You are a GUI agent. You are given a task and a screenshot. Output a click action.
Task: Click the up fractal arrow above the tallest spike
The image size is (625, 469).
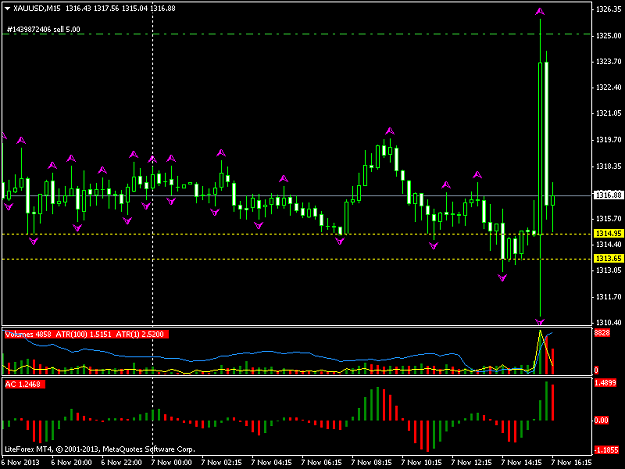point(540,12)
